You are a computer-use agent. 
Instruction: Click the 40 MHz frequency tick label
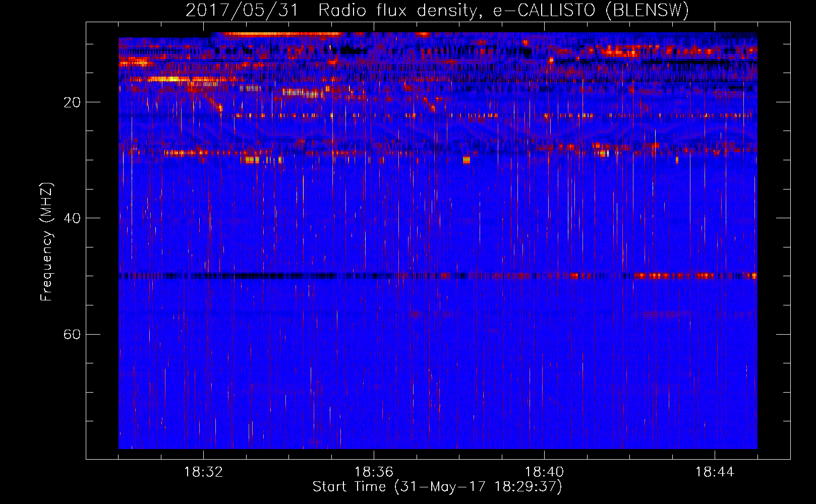coord(72,218)
